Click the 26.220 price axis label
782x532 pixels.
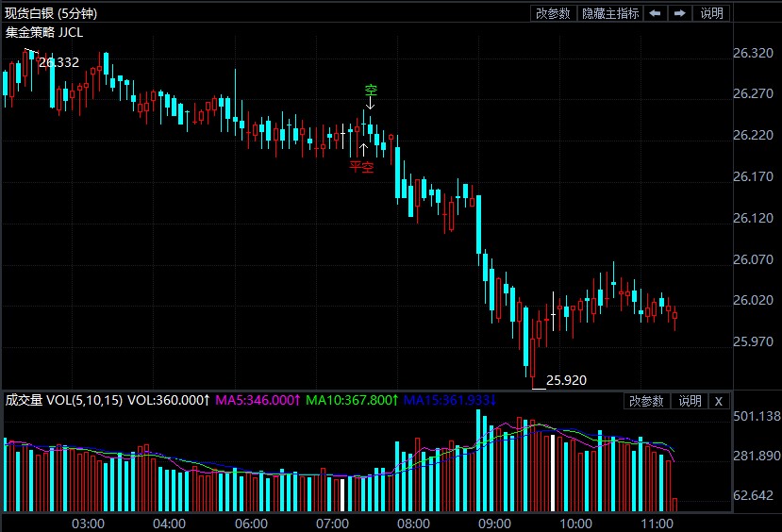tap(753, 135)
